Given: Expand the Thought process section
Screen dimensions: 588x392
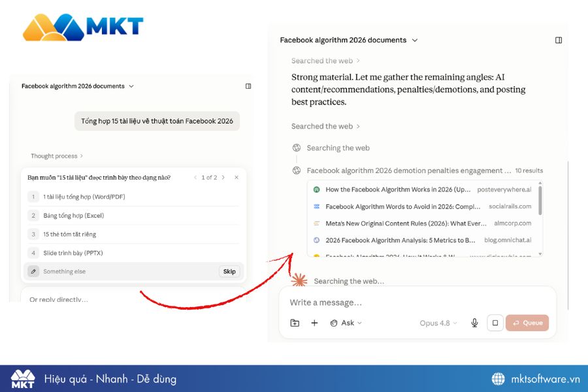Looking at the screenshot, I should click(x=57, y=156).
